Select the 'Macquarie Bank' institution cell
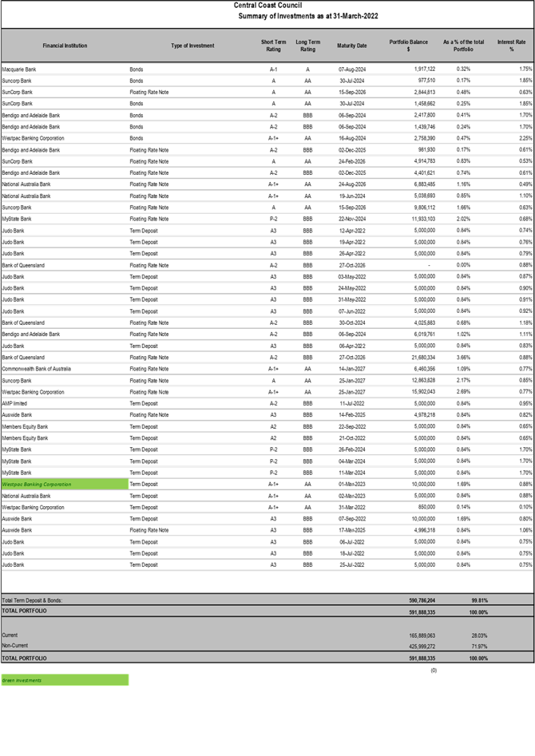 tap(19, 69)
